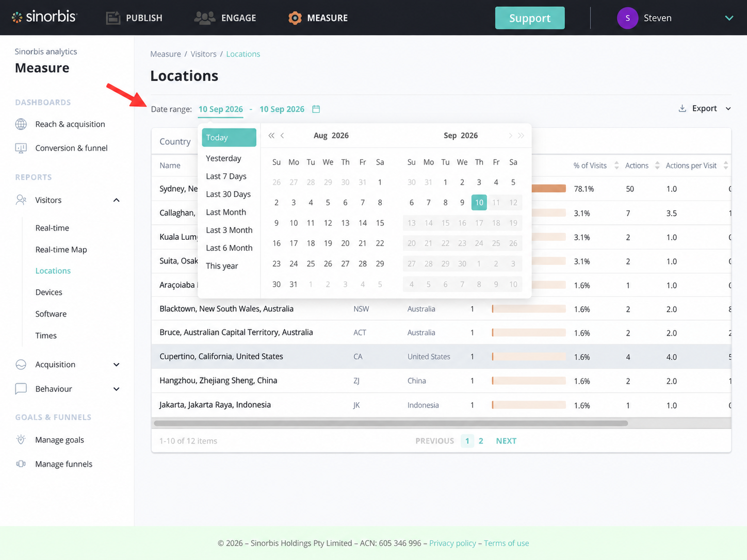Screen dimensions: 747x560
Task: Open Times report
Action: (46, 336)
